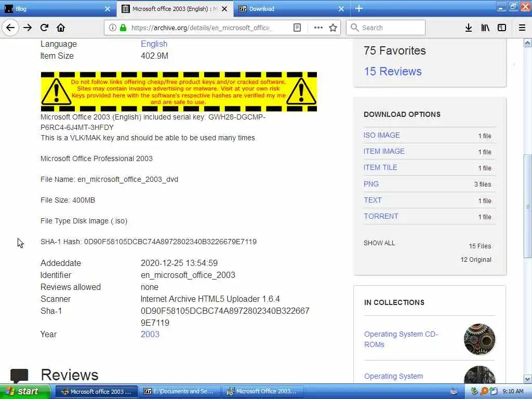Click the vertical scrollbar thumb
The height and width of the screenshot is (399, 532).
(x=528, y=206)
